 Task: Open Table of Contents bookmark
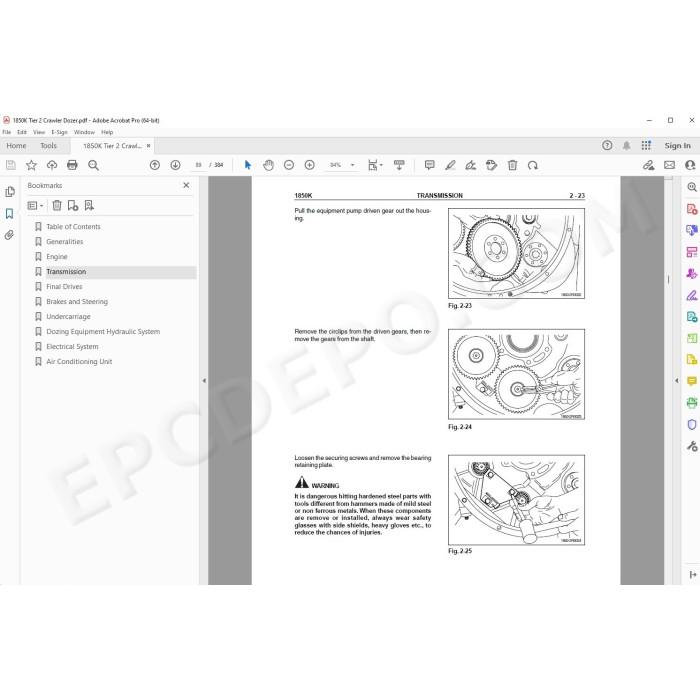click(x=73, y=227)
